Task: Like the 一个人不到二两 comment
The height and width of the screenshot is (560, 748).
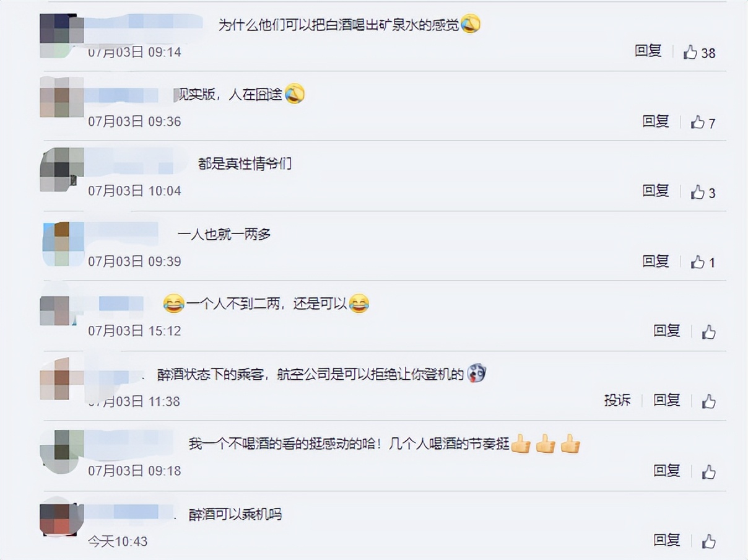Action: click(x=709, y=332)
